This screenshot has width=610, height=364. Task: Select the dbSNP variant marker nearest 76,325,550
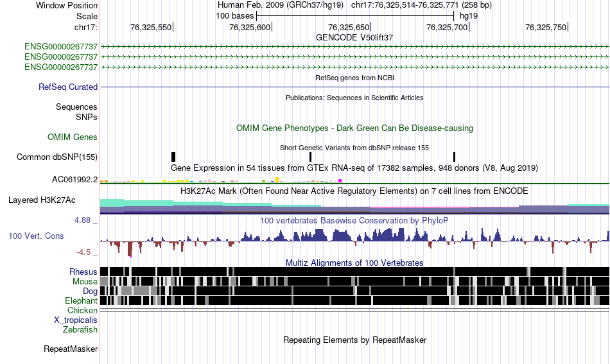[x=173, y=157]
